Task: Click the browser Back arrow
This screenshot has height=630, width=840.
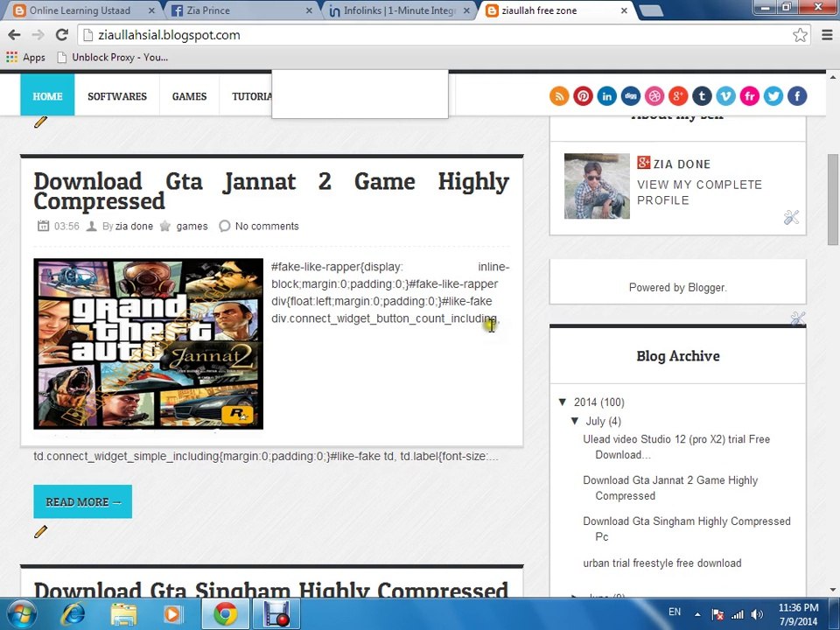Action: coord(15,35)
